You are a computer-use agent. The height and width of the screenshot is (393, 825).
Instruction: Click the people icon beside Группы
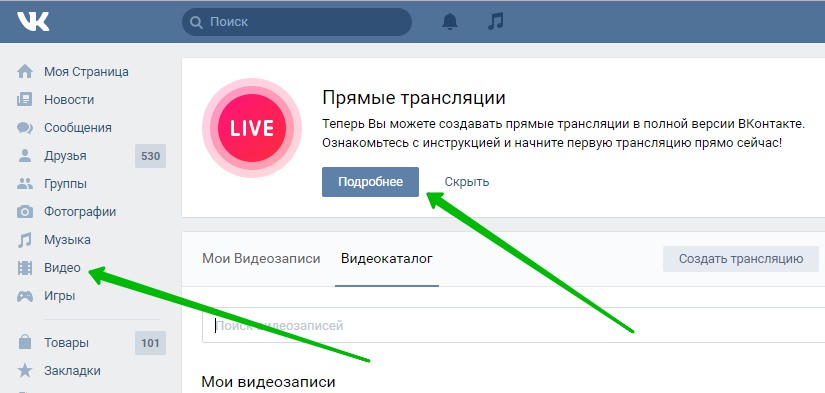25,184
